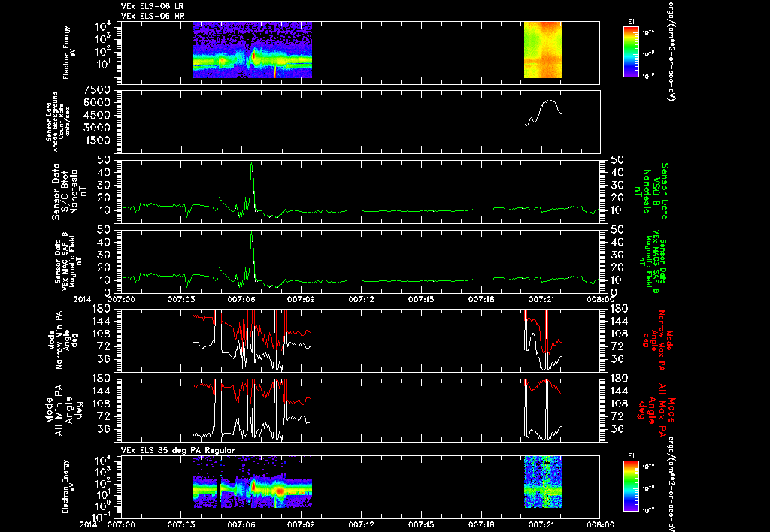This screenshot has width=770, height=532.
Task: Click the '7500' tick label on the count rate axis
Action: 97,90
